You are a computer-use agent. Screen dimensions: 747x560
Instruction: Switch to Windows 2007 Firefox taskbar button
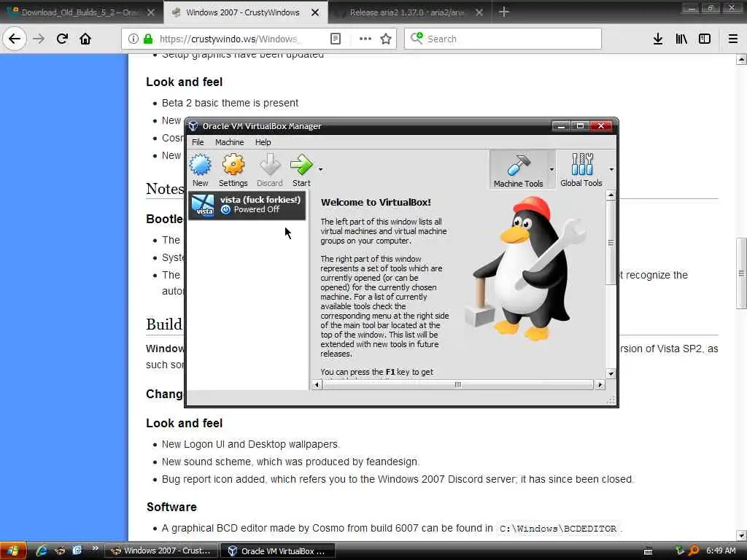[161, 551]
